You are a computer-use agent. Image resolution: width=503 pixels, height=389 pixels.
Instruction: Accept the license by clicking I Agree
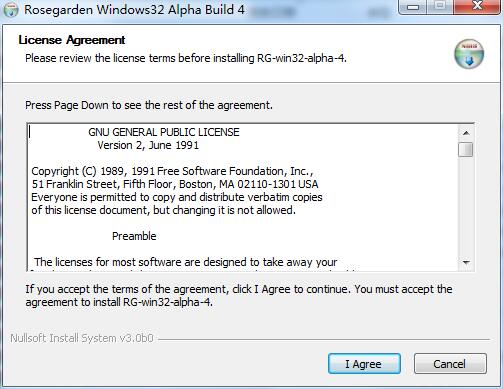[364, 364]
